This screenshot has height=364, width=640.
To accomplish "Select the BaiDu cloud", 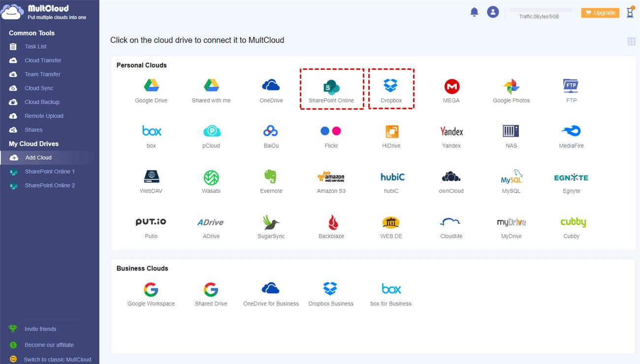I will tap(271, 136).
